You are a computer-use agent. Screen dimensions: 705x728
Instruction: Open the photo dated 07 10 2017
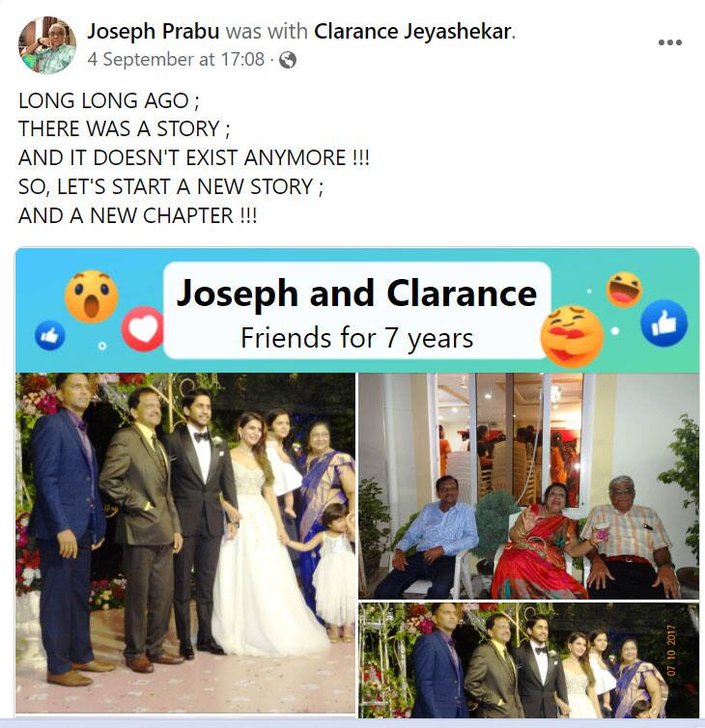[528, 659]
